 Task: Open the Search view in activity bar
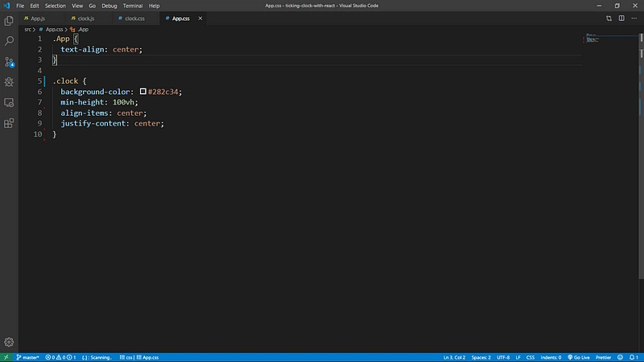coord(9,41)
